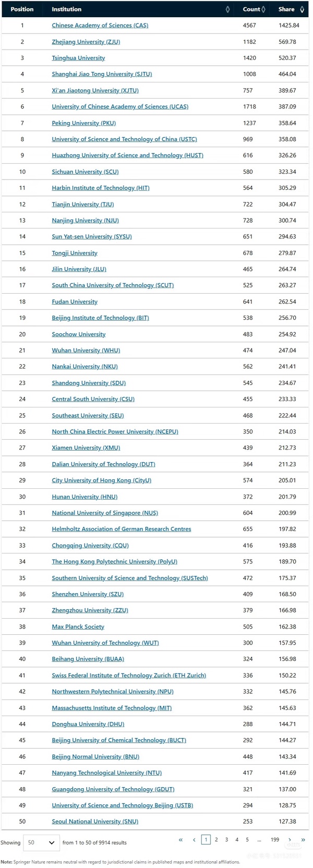Open Massachusetts Institute of Technology (MIT) link
This screenshot has width=313, height=868.
(112, 708)
